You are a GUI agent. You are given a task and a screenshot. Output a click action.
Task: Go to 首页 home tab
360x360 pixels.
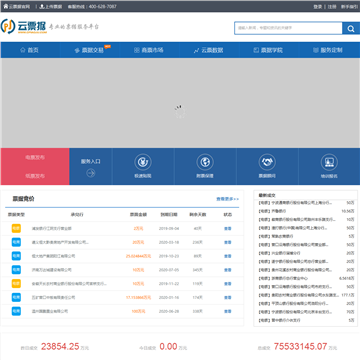(x=29, y=50)
